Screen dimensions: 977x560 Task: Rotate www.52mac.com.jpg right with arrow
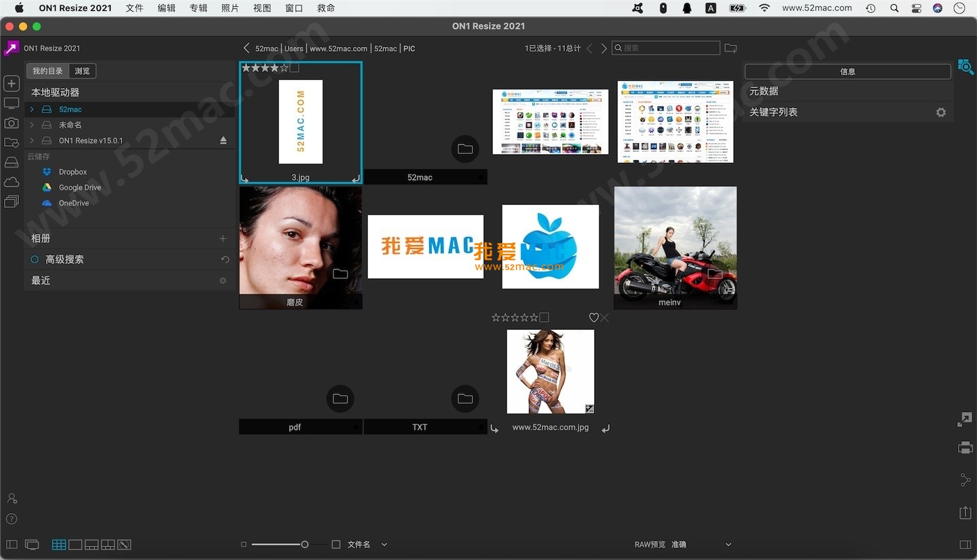point(606,428)
